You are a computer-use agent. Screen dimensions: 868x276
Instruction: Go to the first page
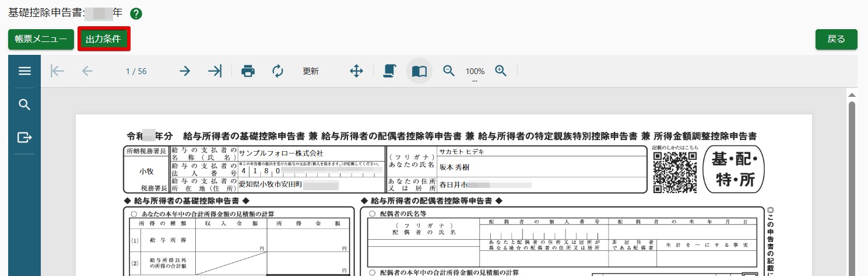(x=57, y=71)
